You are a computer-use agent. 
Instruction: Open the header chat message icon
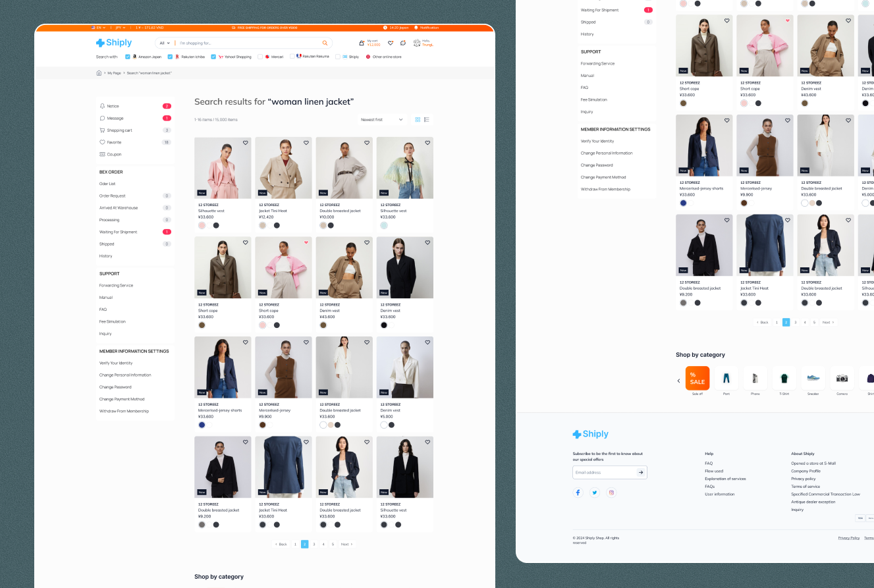click(x=403, y=43)
